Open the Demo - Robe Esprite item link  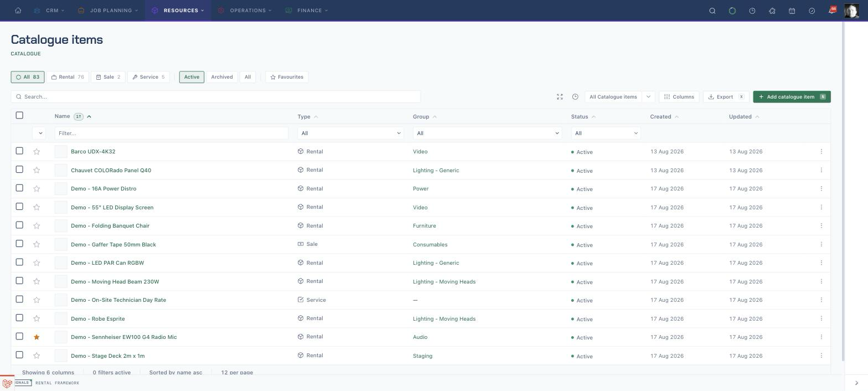pyautogui.click(x=97, y=319)
